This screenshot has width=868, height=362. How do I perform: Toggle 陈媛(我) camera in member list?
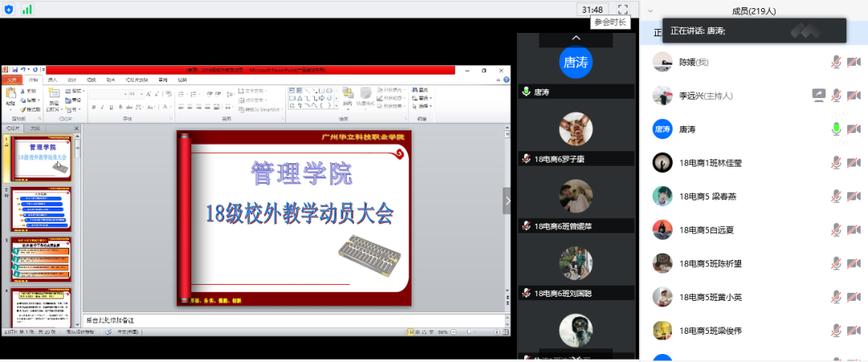tap(854, 61)
